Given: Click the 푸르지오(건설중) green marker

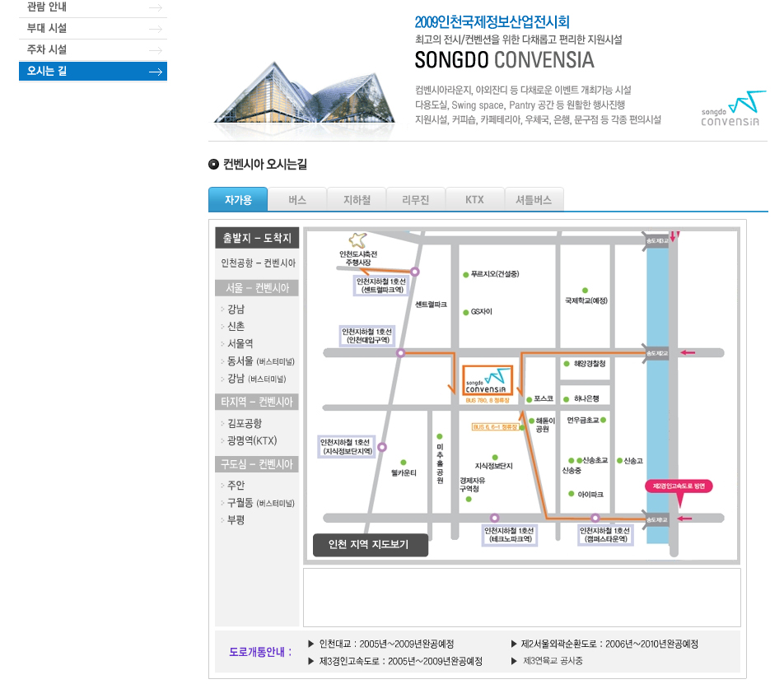Looking at the screenshot, I should [466, 275].
